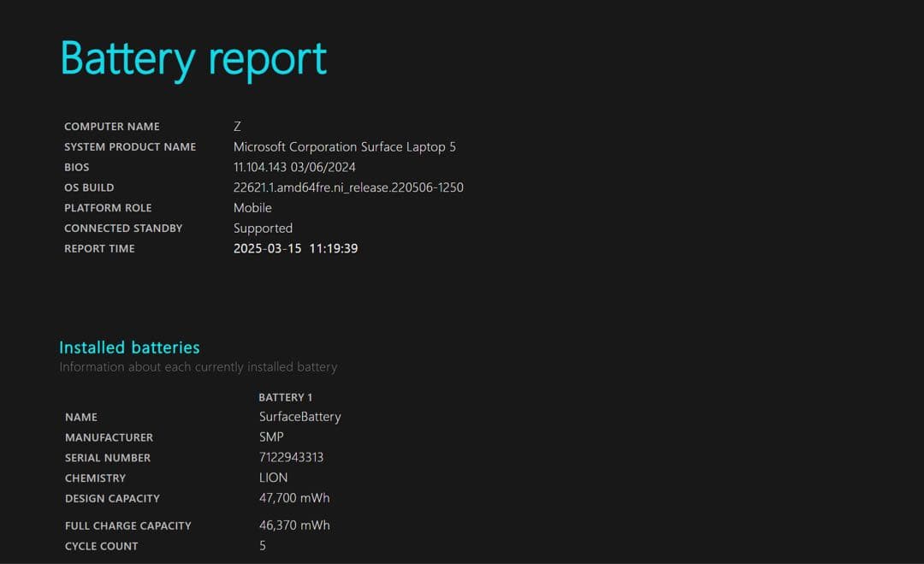Screen dimensions: 924x564
Task: Select the BATTERY 1 column header
Action: tap(285, 397)
